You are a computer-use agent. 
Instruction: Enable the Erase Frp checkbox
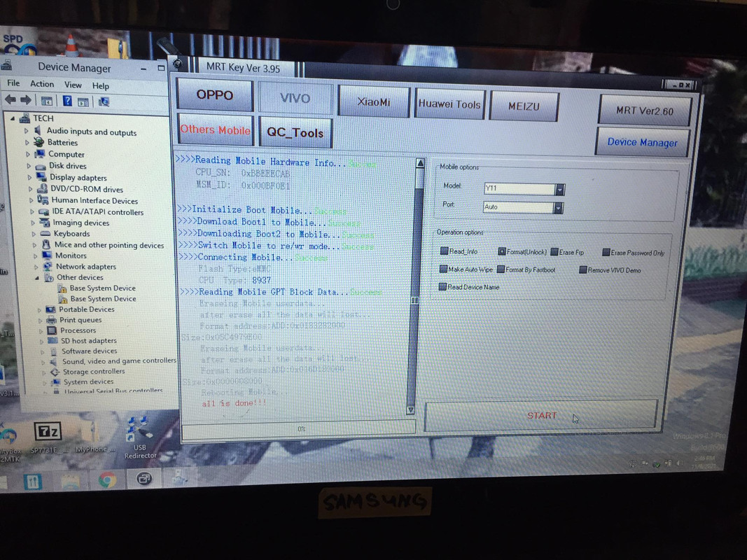pos(554,252)
